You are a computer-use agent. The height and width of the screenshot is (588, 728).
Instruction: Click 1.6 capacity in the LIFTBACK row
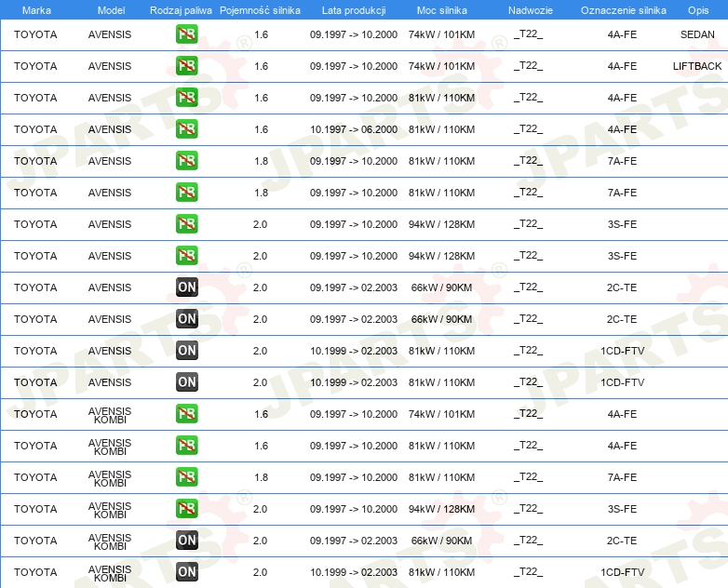(261, 66)
